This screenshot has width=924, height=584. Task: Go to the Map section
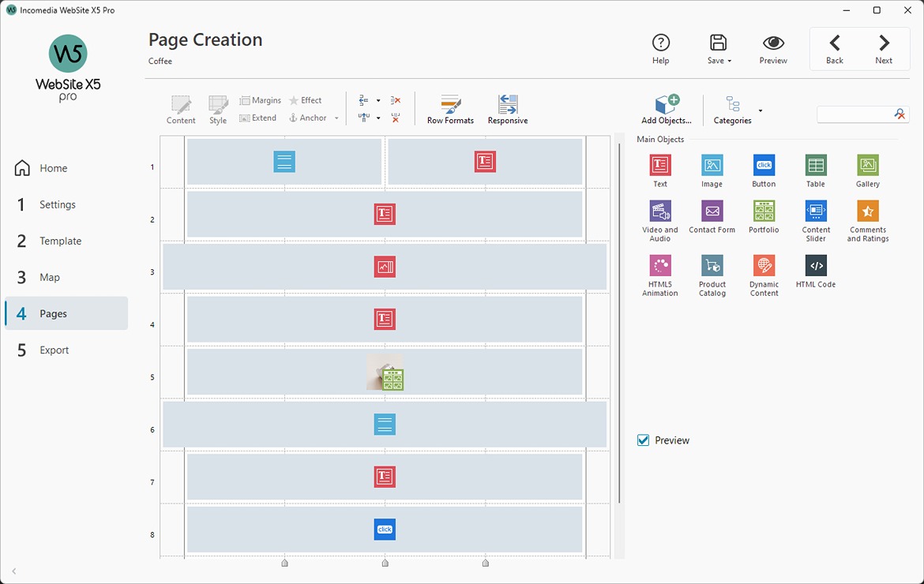50,277
